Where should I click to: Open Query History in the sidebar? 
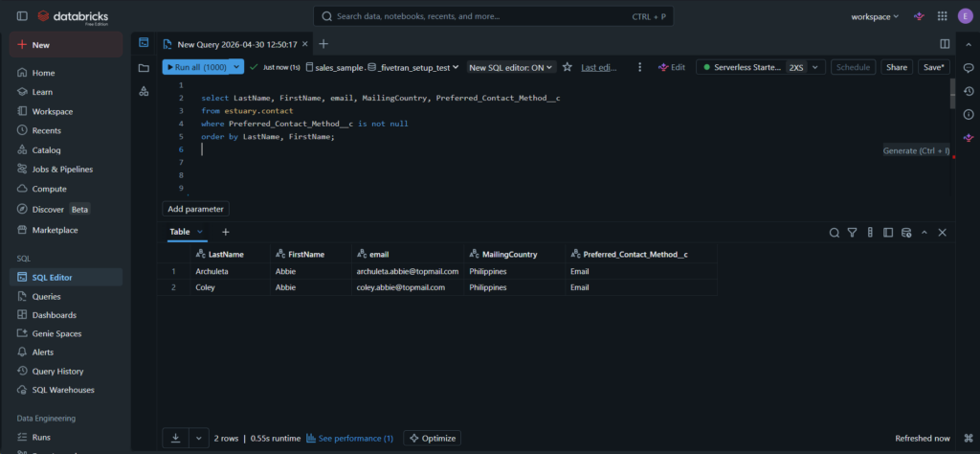(x=66, y=371)
